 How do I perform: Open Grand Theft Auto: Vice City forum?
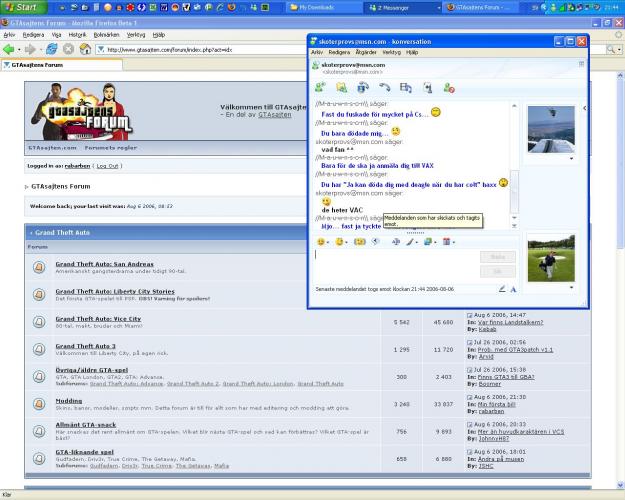click(x=98, y=319)
